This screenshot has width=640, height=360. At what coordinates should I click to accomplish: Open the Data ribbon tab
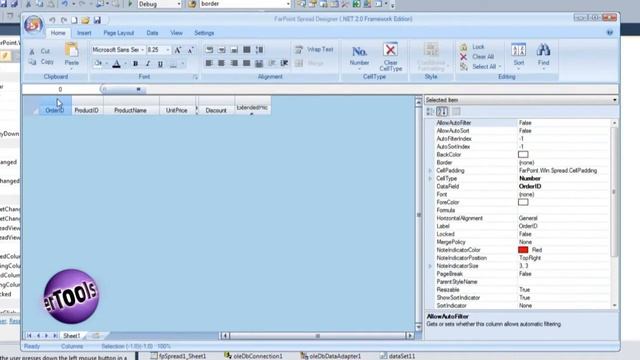(152, 33)
